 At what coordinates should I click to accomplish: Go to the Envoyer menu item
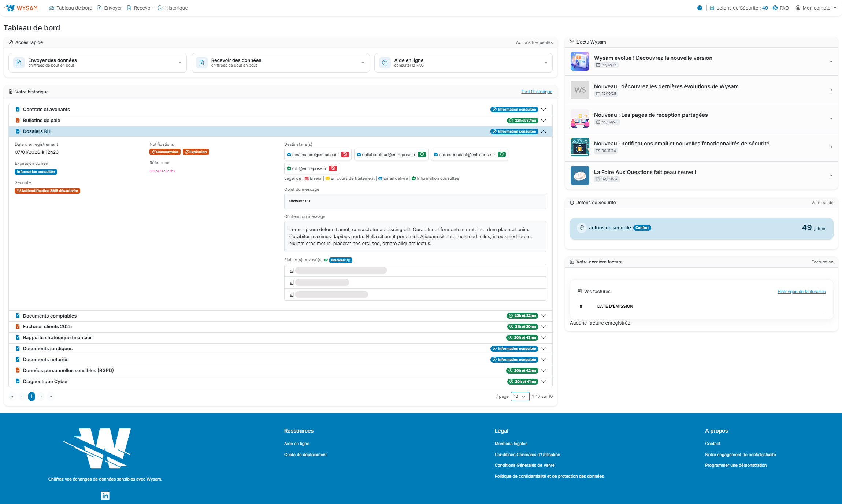110,8
